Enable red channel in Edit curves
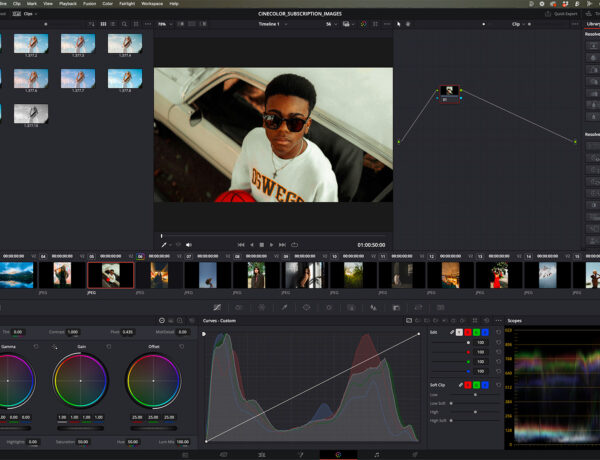The width and height of the screenshot is (600, 460). coord(467,331)
